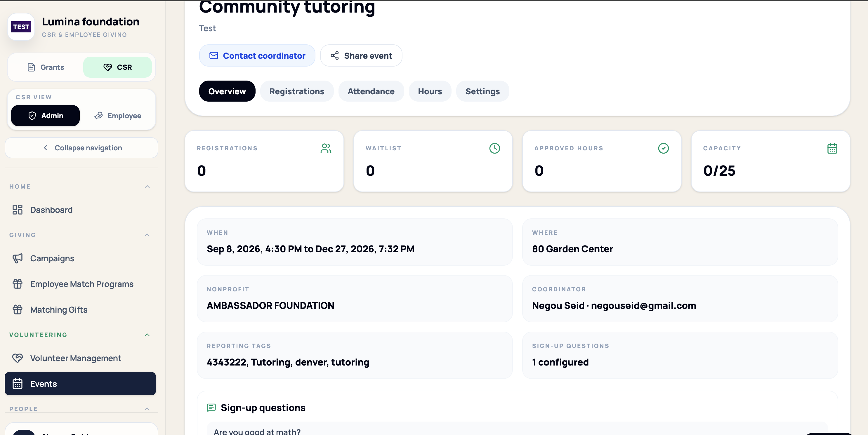Switch CSR view to Employee
The width and height of the screenshot is (868, 435).
(x=117, y=116)
